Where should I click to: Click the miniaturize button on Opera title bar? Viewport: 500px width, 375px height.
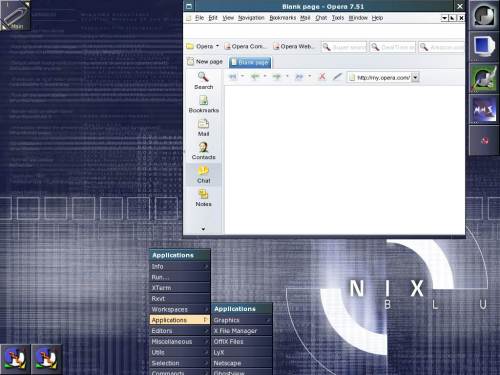tap(189, 6)
